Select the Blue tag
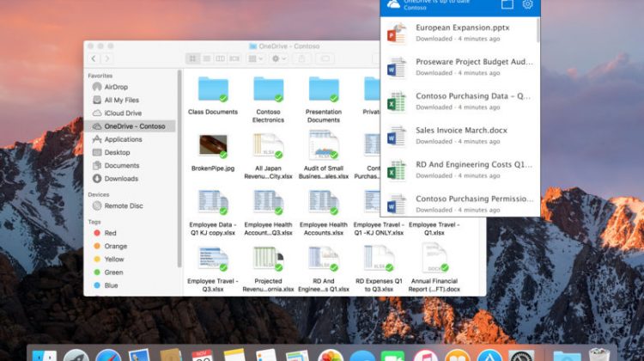 coord(131,285)
